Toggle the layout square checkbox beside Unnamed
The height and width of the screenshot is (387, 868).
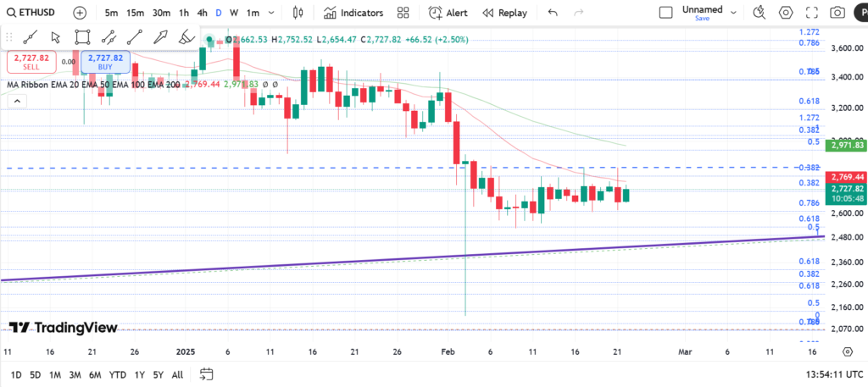(x=666, y=13)
